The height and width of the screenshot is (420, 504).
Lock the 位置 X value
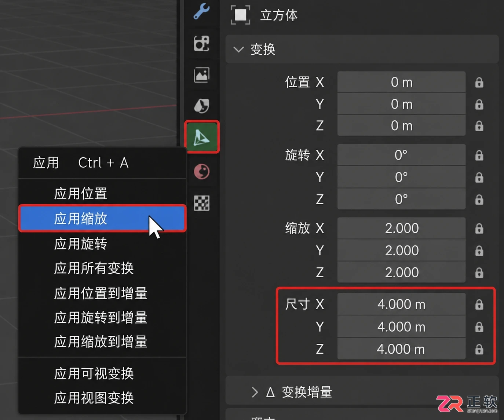[479, 82]
